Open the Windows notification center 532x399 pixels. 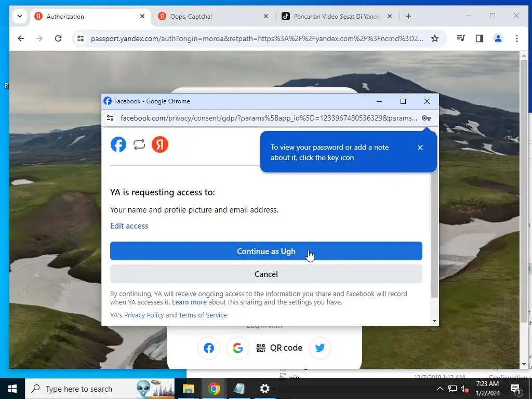(x=515, y=389)
